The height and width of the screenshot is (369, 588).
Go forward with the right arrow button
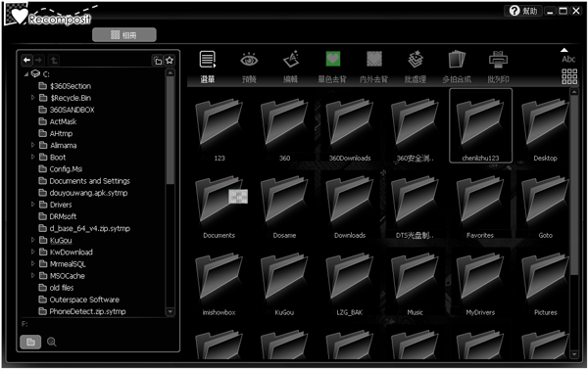pyautogui.click(x=38, y=60)
